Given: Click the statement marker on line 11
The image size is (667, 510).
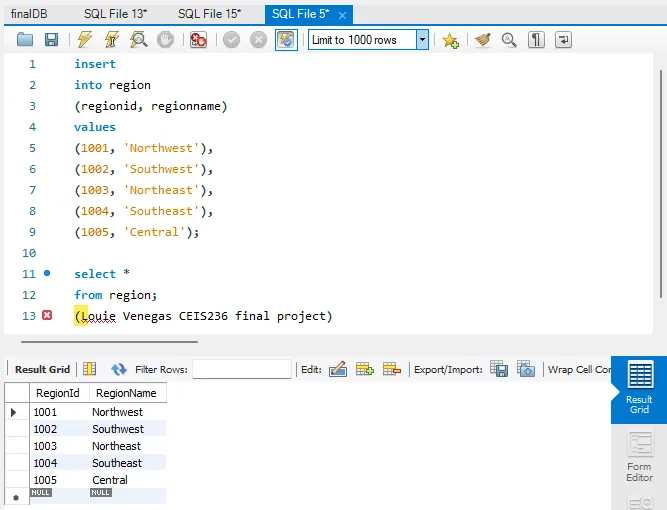Looking at the screenshot, I should point(47,273).
